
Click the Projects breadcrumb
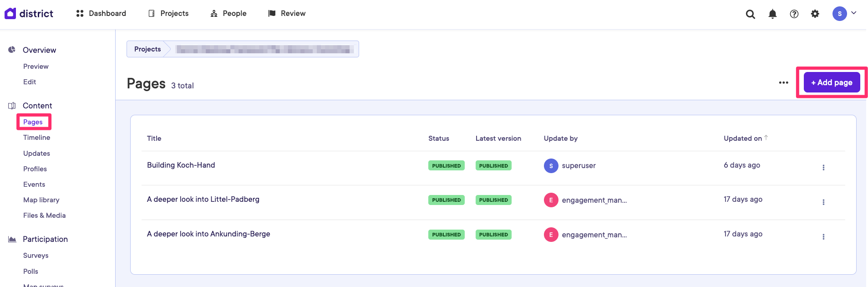[x=147, y=49]
